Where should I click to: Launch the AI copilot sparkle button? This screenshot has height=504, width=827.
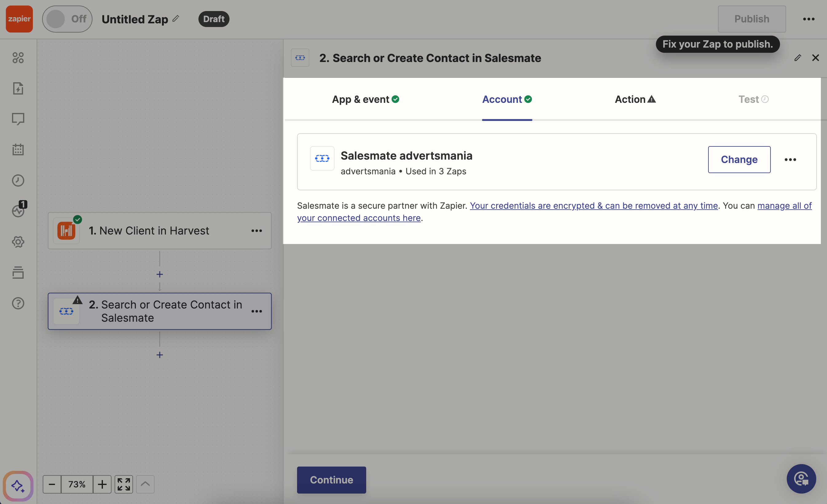coord(18,486)
